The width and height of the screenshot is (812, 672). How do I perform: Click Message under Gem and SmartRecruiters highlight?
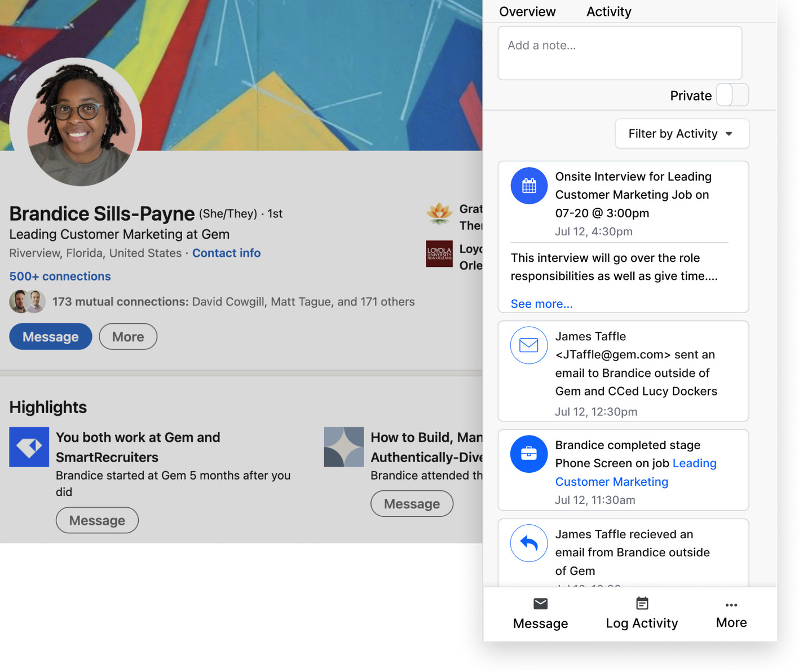point(97,520)
